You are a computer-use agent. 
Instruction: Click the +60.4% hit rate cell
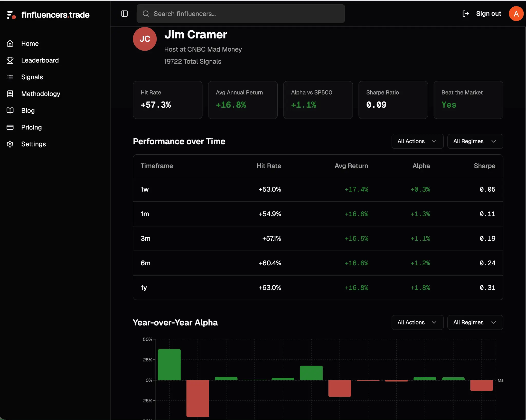[x=270, y=263]
